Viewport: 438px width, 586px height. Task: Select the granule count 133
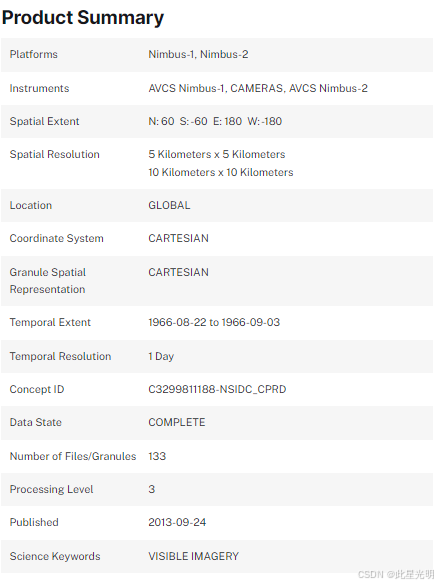coord(157,456)
